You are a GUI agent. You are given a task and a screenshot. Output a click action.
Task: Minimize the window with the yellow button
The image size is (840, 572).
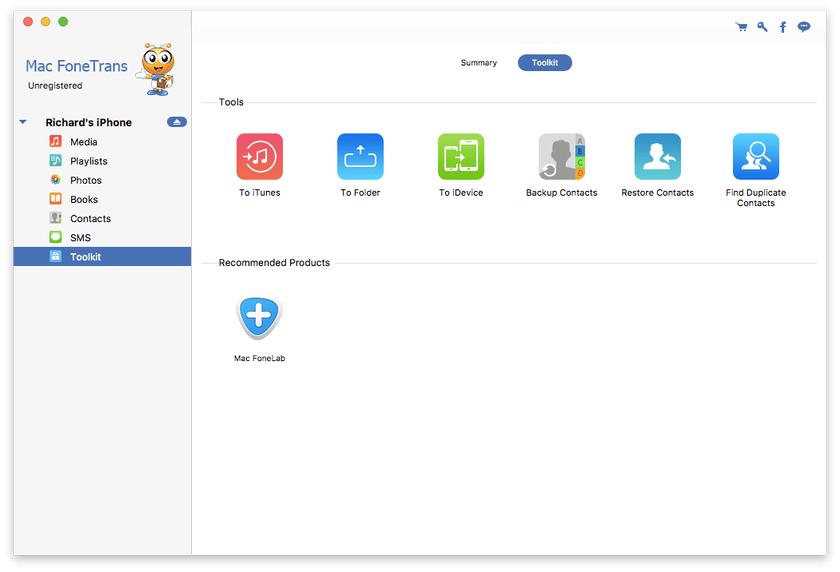tap(46, 21)
